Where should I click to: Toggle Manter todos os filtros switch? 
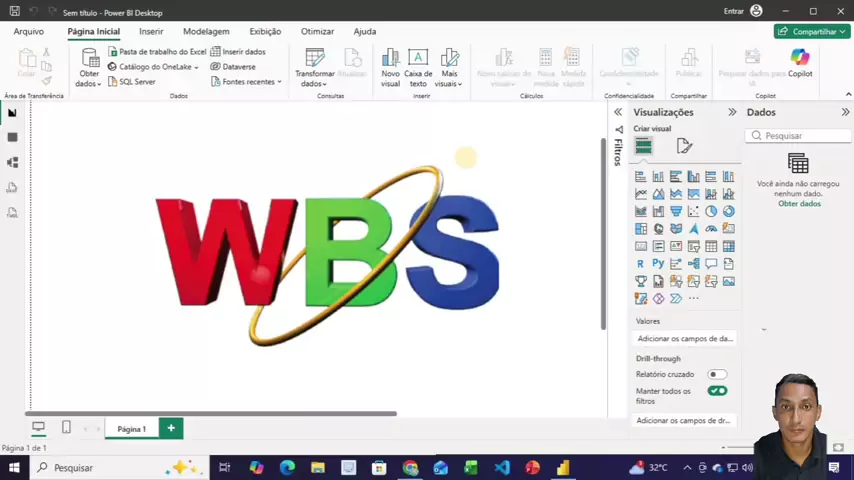(x=717, y=391)
